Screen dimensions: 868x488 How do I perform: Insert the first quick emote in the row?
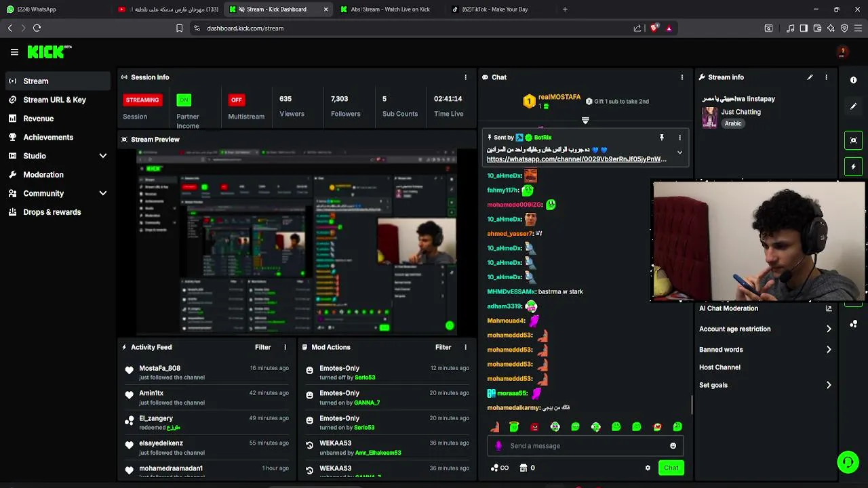[x=495, y=427]
